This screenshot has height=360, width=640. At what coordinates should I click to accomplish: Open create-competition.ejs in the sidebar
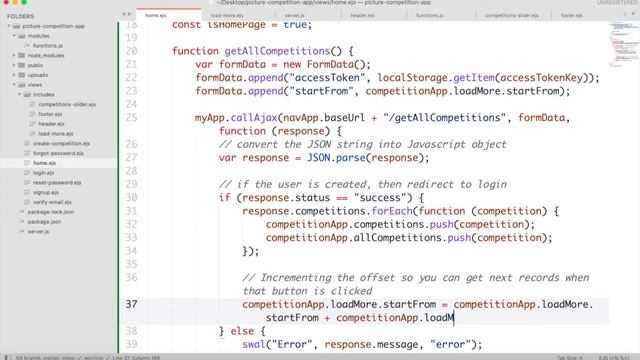[x=62, y=144]
